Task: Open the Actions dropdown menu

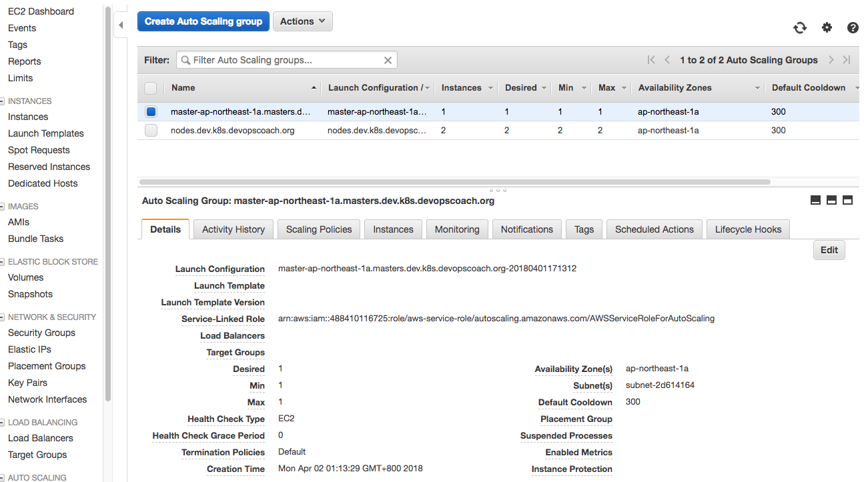Action: tap(302, 21)
